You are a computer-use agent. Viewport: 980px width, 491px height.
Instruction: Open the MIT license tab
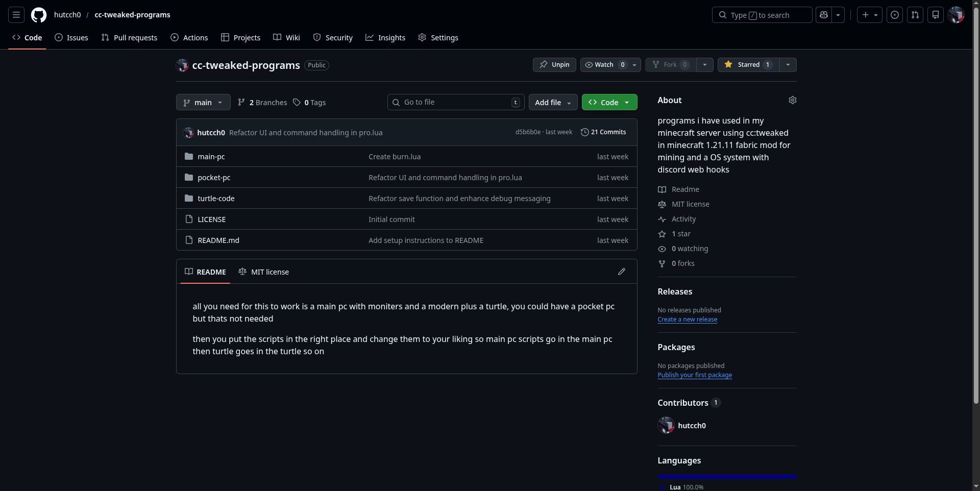tap(264, 272)
